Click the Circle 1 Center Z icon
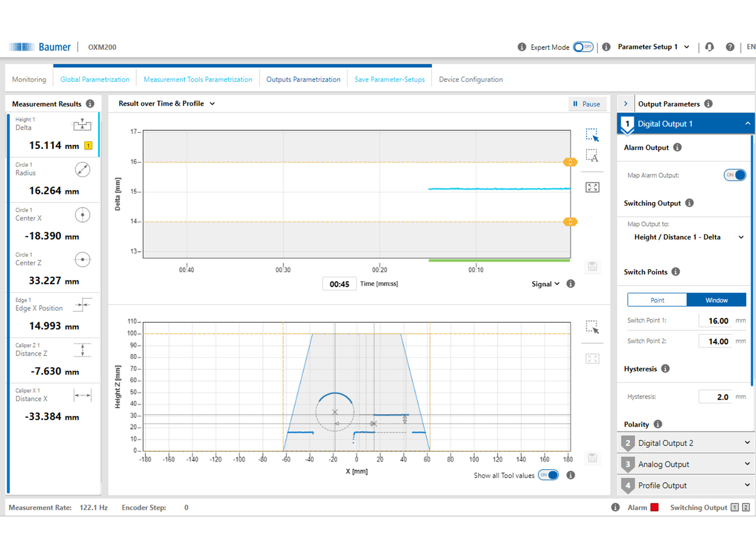Image resolution: width=756 pixels, height=554 pixels. pyautogui.click(x=82, y=260)
